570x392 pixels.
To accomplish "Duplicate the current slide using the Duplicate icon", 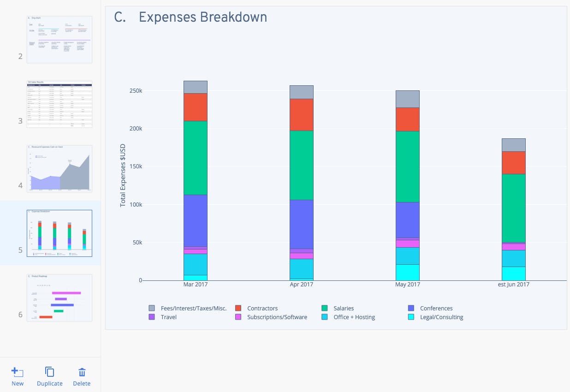I will (49, 371).
